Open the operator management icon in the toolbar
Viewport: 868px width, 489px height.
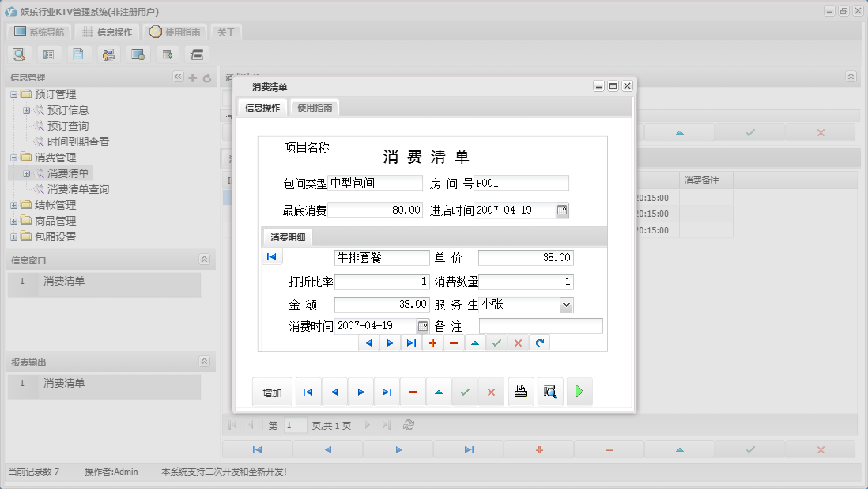[x=108, y=54]
